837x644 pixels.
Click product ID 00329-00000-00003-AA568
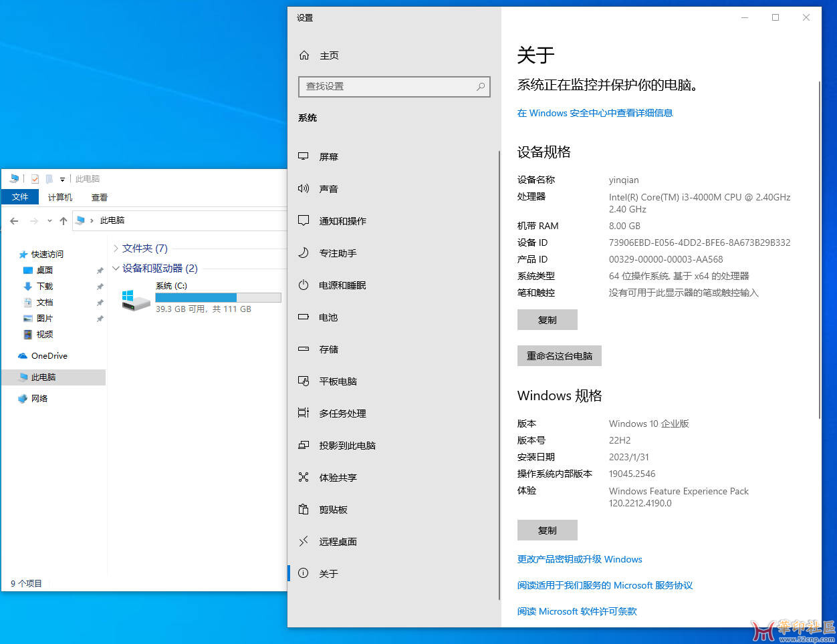coord(666,259)
